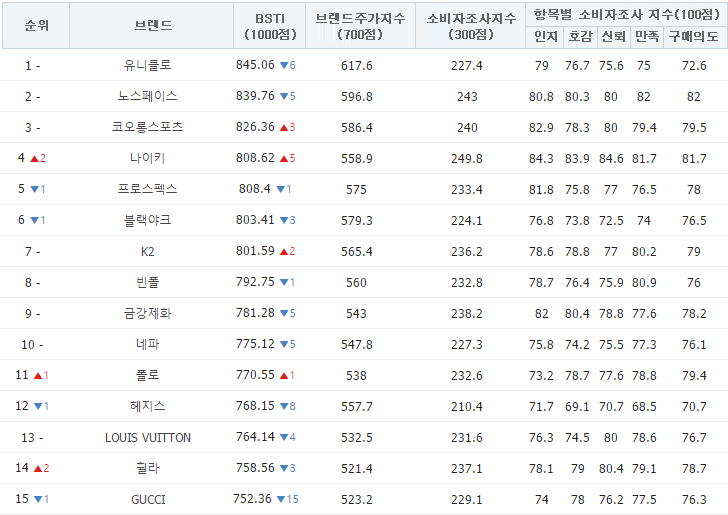728x515 pixels.
Task: Select brand name 헤지스
Action: 148,406
